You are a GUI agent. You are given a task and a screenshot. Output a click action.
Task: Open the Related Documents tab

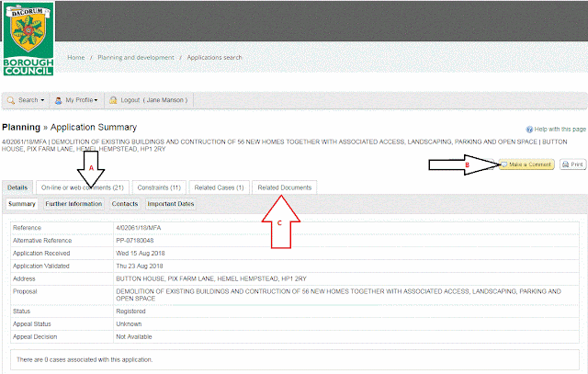(285, 187)
